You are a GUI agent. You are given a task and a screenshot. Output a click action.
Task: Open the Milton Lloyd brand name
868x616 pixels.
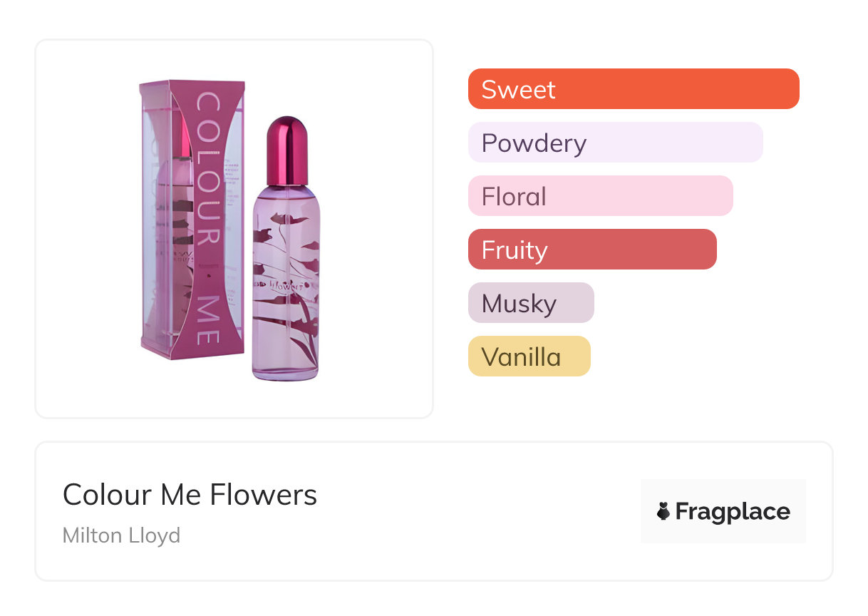[x=121, y=535]
